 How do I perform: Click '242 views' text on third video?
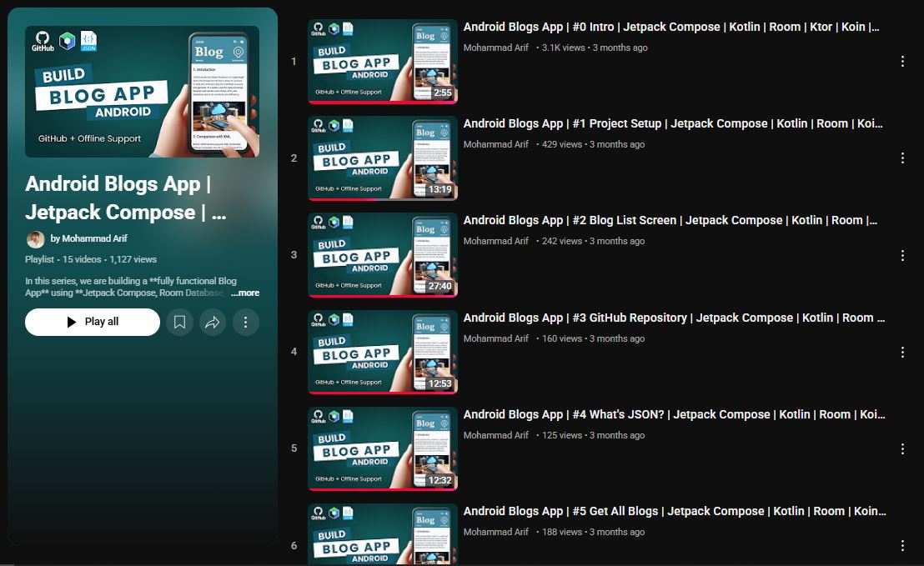point(561,241)
